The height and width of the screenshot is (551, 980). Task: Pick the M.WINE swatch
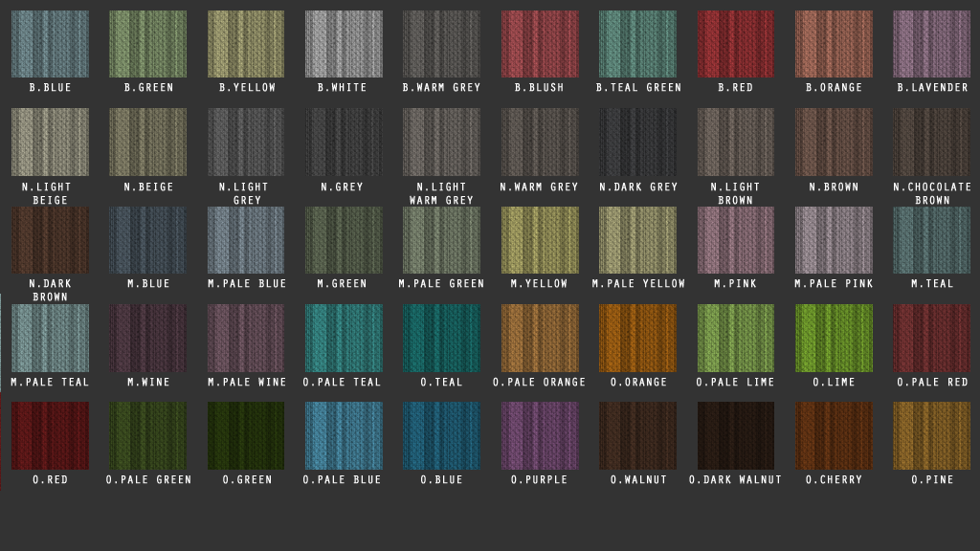click(148, 338)
